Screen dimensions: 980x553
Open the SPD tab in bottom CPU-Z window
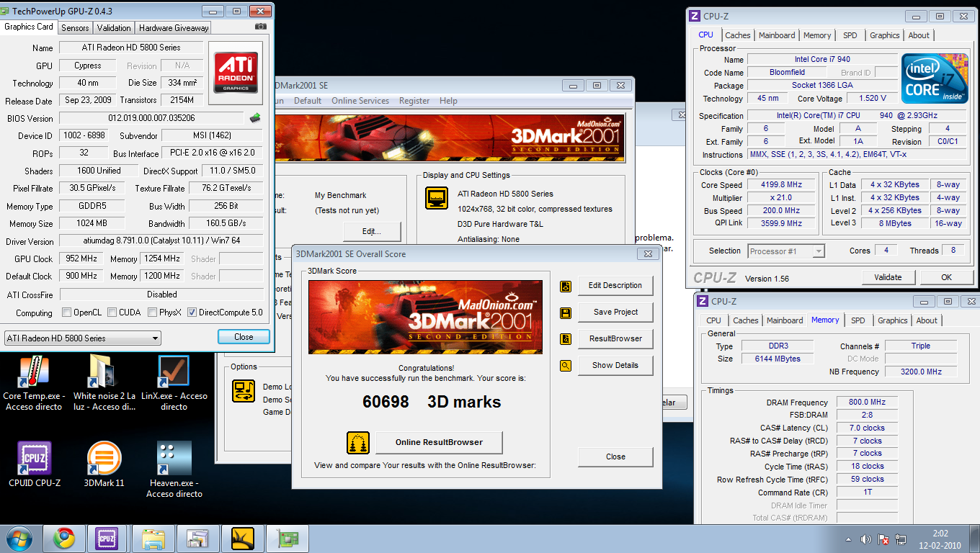(x=857, y=320)
